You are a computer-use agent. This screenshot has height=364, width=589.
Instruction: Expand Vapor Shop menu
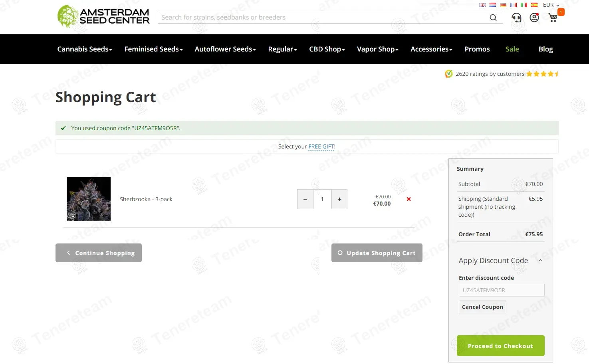pos(378,49)
